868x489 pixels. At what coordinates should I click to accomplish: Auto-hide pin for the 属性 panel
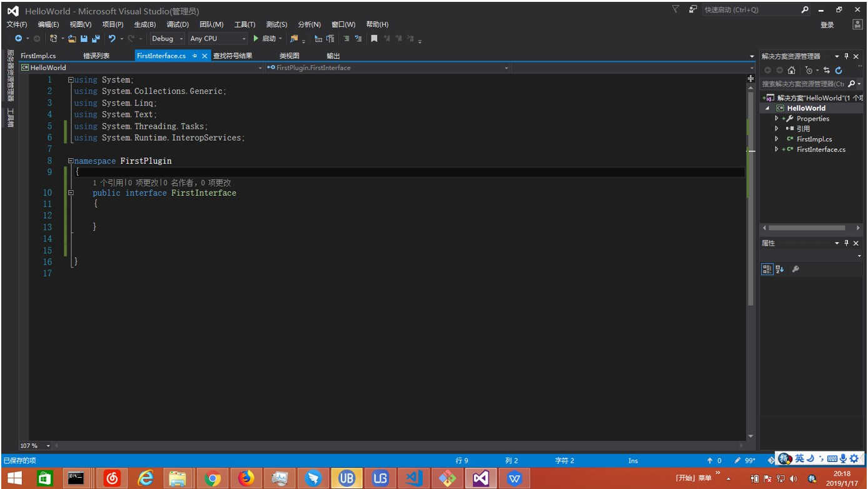[x=847, y=243]
